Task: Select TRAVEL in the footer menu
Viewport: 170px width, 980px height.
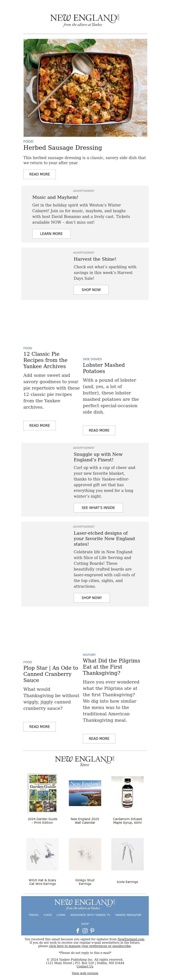Action: tap(34, 915)
